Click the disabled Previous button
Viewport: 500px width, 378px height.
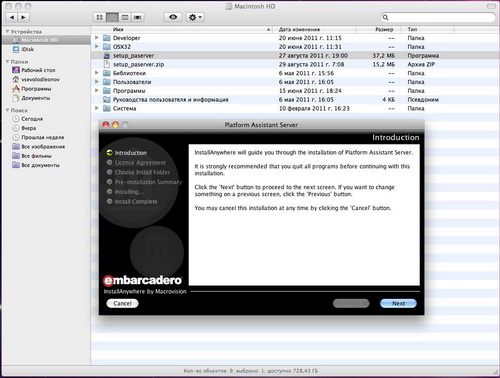click(x=351, y=303)
